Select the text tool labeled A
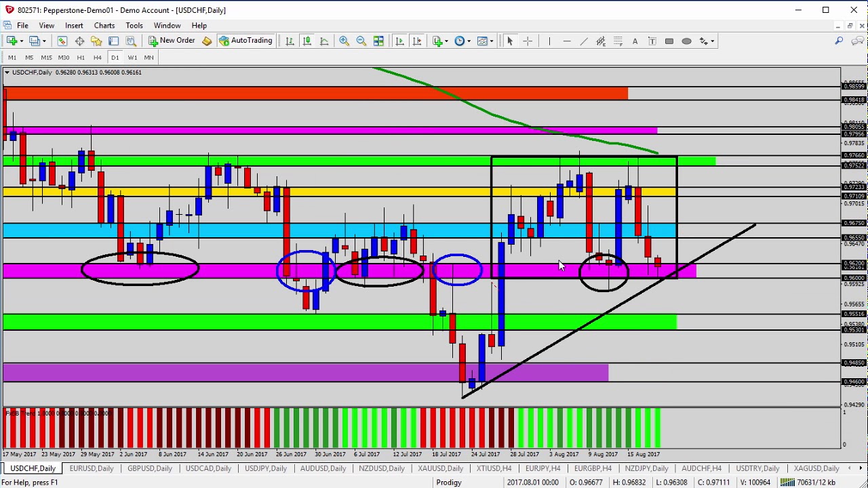Image resolution: width=868 pixels, height=488 pixels. click(x=635, y=41)
